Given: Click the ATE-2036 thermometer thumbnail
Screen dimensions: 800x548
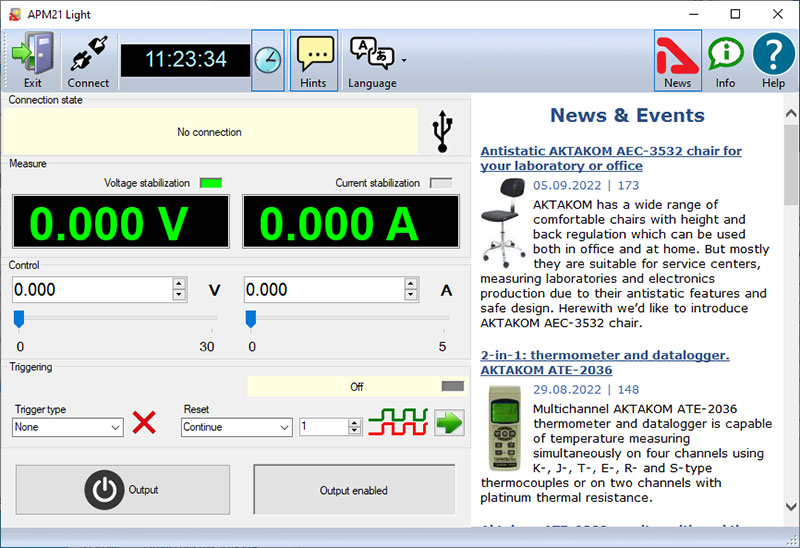Looking at the screenshot, I should point(504,428).
